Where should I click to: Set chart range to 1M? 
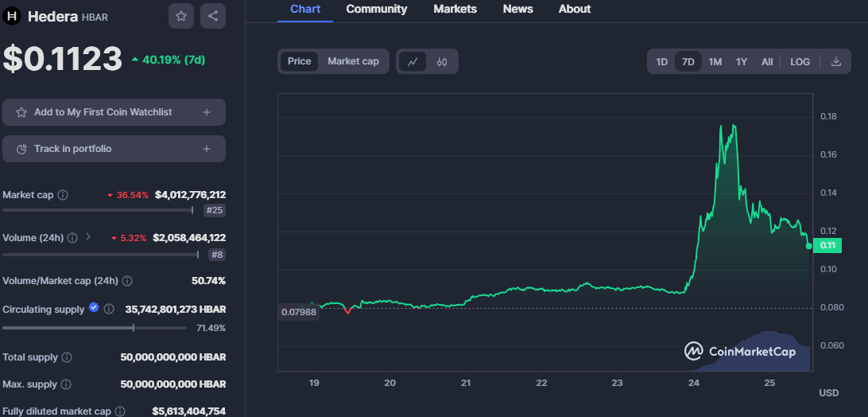(x=715, y=61)
